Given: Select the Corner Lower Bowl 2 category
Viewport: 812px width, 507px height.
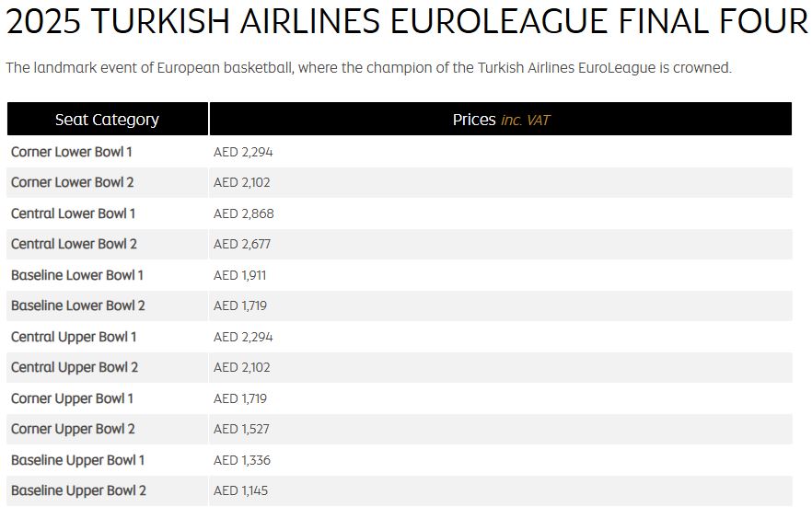Looking at the screenshot, I should pos(73,182).
